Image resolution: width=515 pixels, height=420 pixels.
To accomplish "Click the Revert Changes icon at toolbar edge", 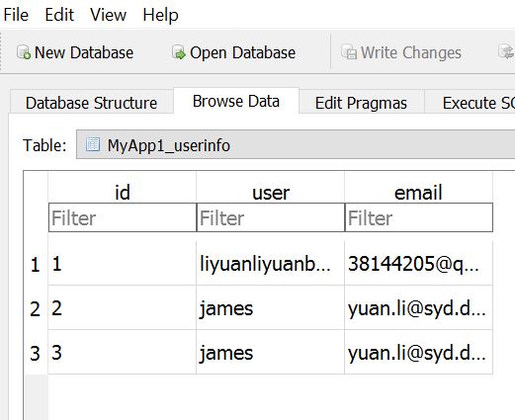I will 507,51.
